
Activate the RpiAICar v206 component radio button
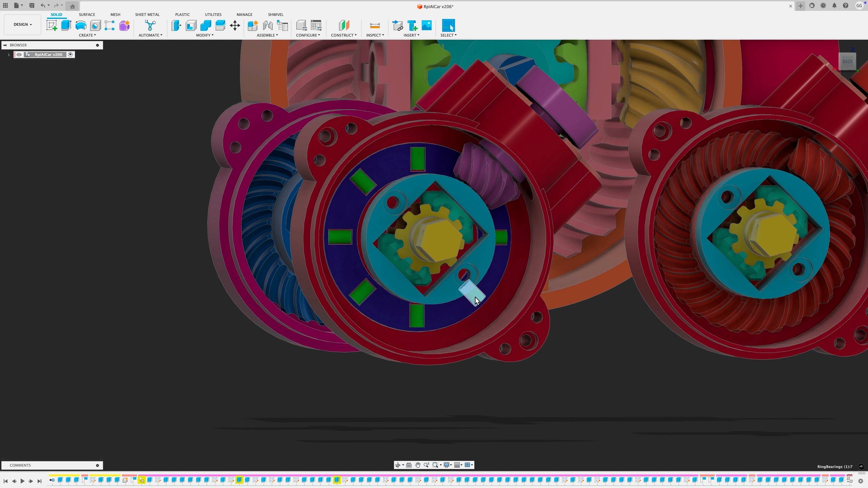pos(70,55)
